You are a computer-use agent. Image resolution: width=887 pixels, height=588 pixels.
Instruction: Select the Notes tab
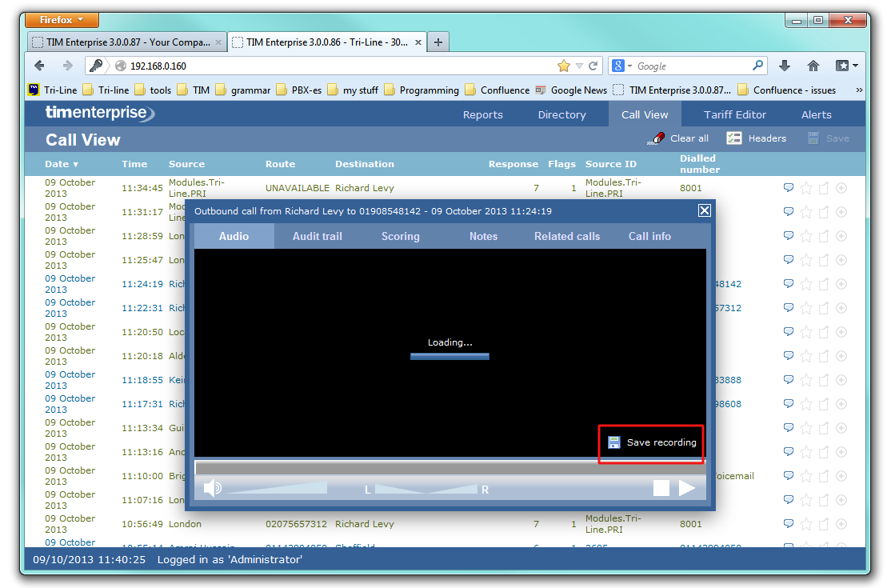[x=484, y=237]
